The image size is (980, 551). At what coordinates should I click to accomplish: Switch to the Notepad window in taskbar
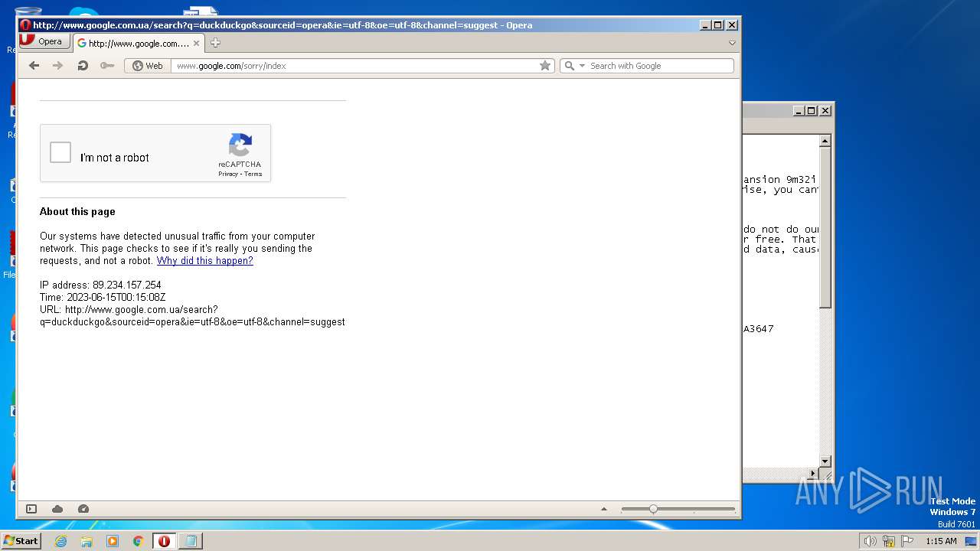[x=191, y=541]
